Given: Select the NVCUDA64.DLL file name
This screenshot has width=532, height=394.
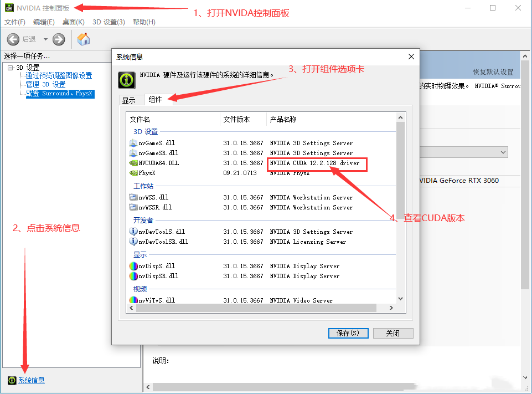Looking at the screenshot, I should pyautogui.click(x=159, y=163).
